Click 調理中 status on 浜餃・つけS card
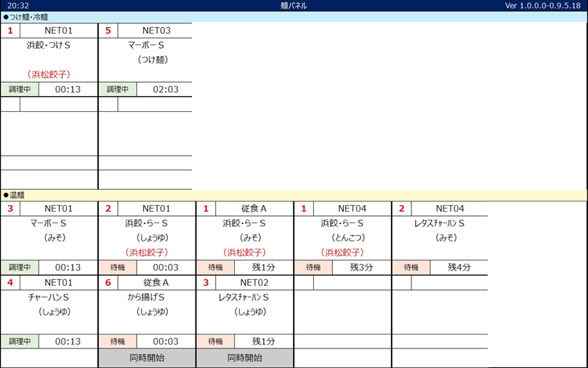Screen dimensions: 588x368 [x=19, y=89]
